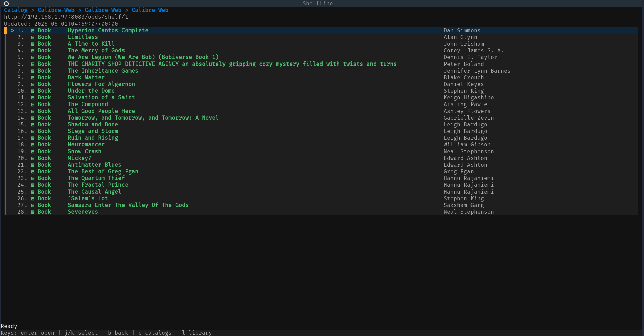Viewport: 644px width, 336px height.
Task: Click author John Grisham
Action: click(x=464, y=44)
